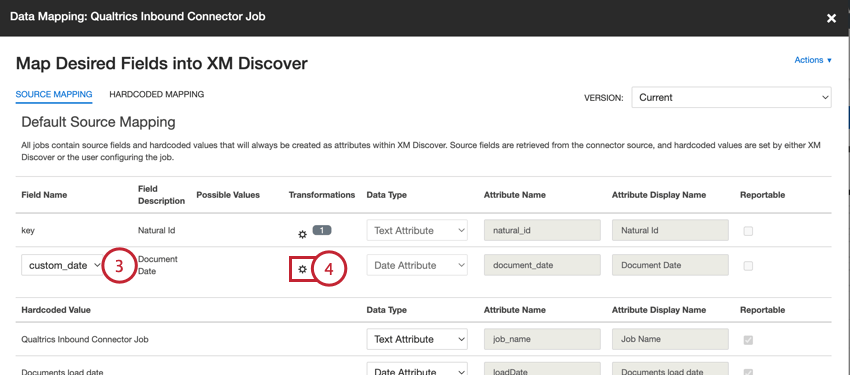The width and height of the screenshot is (850, 375).
Task: Click the job_name attribute name field
Action: 542,339
